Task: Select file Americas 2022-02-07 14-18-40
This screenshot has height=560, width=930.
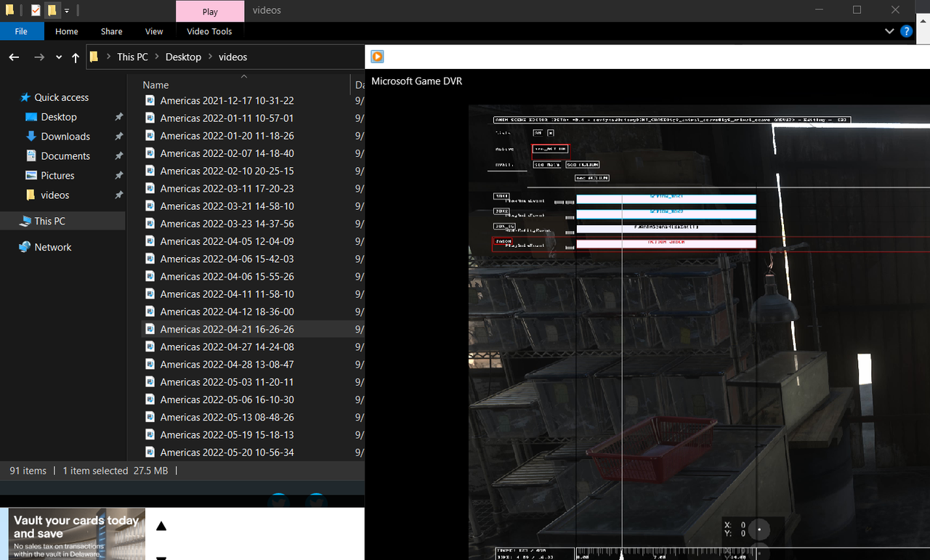Action: pyautogui.click(x=227, y=153)
